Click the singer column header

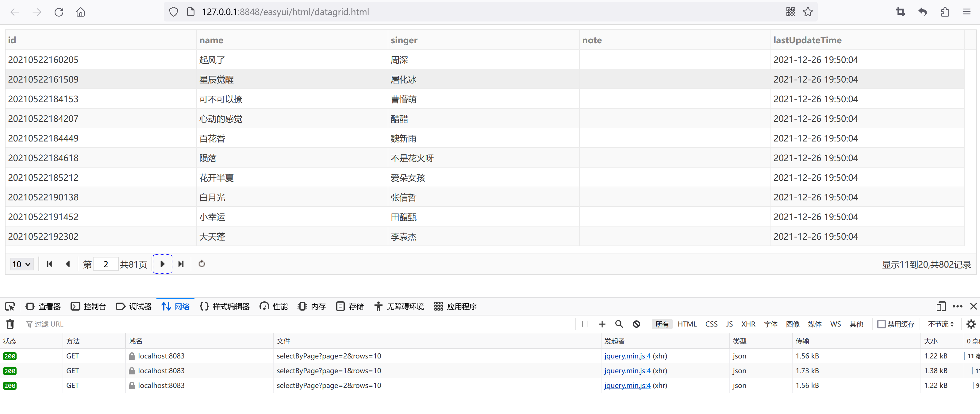point(483,40)
